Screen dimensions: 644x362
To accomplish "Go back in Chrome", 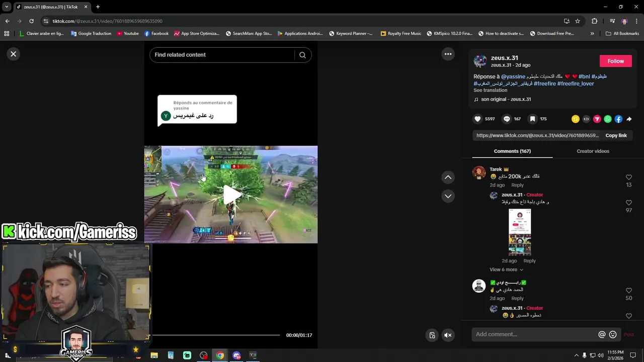I will [7, 21].
